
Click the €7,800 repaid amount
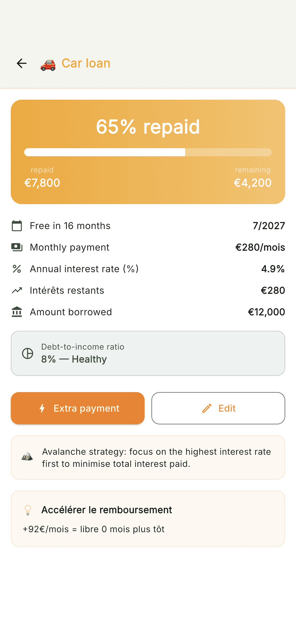point(42,183)
